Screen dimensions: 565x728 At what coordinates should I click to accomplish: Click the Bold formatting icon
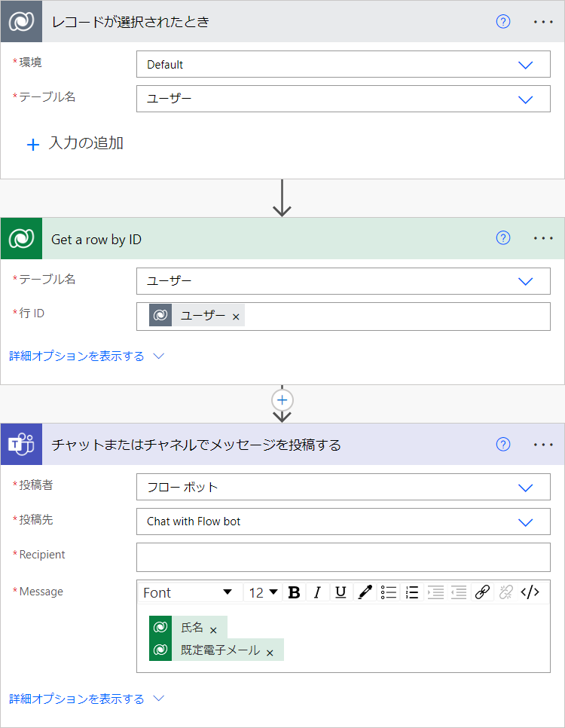295,592
